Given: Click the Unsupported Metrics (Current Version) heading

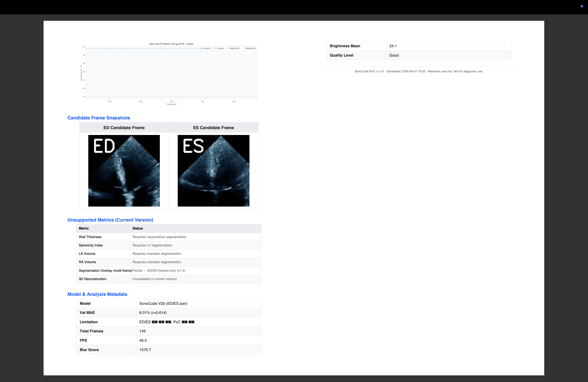Looking at the screenshot, I should [x=110, y=220].
